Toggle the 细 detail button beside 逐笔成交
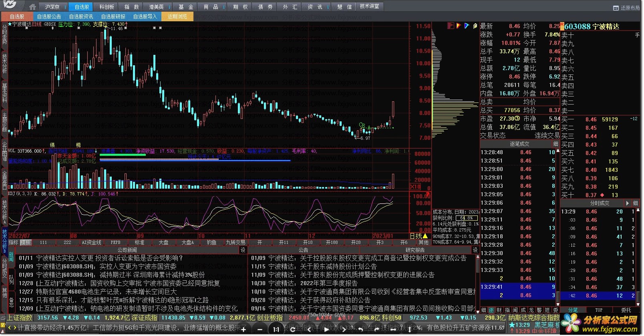Viewport: 644px width, 336px height. pyautogui.click(x=555, y=144)
